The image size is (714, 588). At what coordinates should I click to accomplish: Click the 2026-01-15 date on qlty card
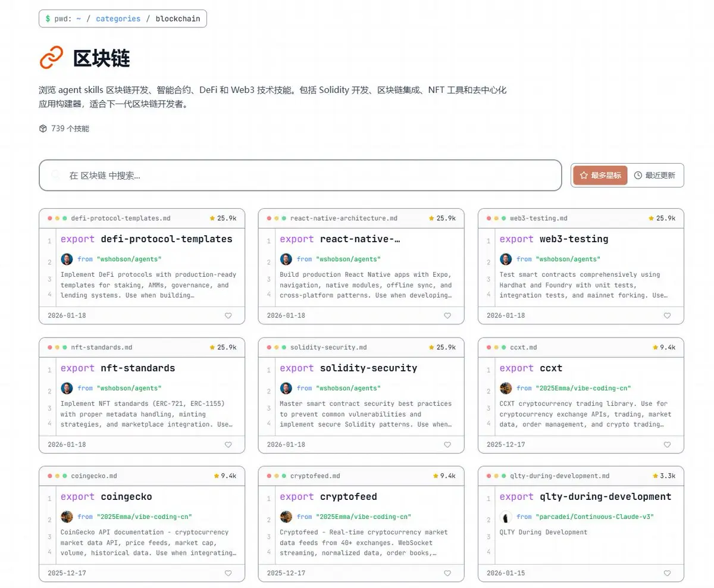pos(506,573)
